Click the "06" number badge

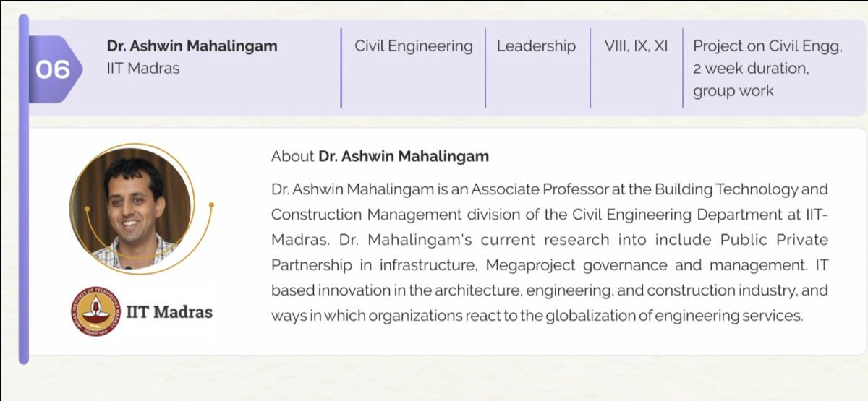(x=53, y=69)
